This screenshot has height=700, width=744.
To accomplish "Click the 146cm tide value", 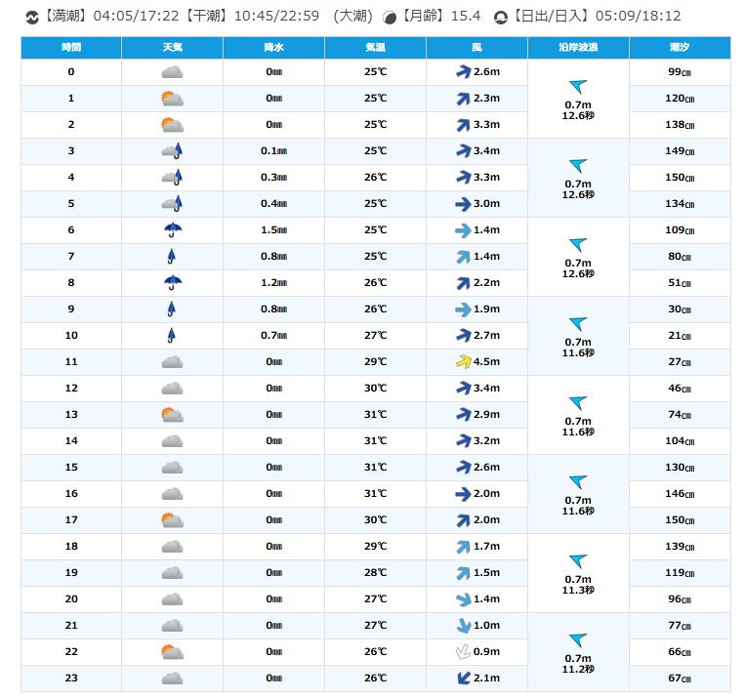I will pos(680,494).
